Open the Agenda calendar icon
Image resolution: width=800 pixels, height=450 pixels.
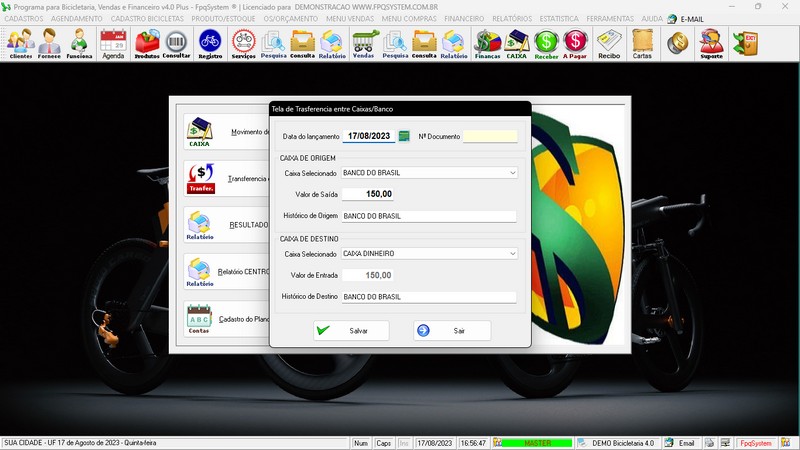point(113,43)
